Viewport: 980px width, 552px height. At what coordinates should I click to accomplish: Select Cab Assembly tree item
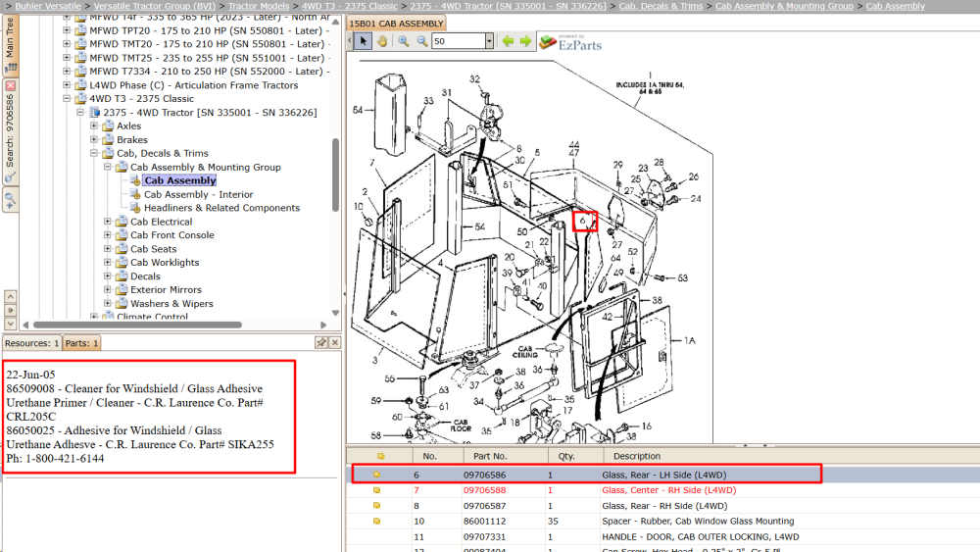180,180
